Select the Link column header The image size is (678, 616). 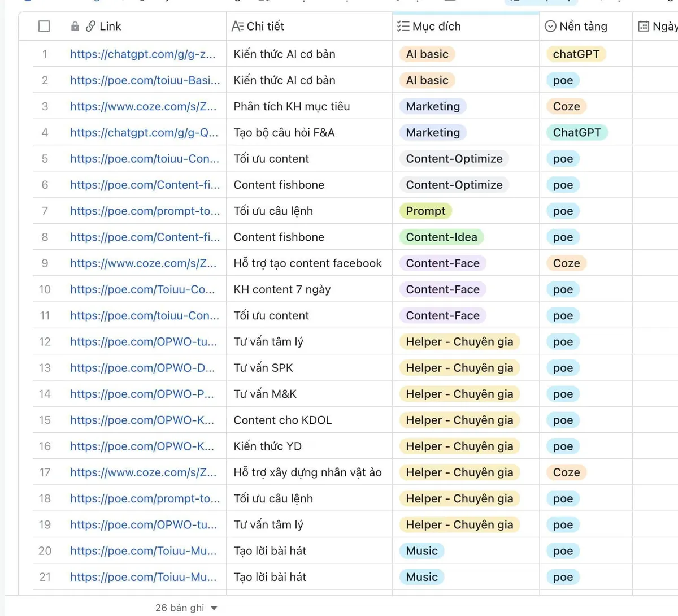point(110,27)
